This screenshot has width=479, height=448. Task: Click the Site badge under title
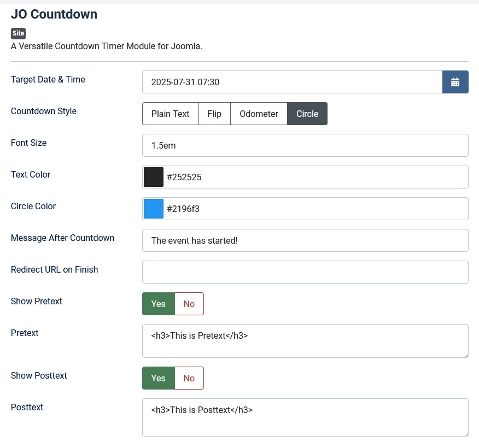coord(18,33)
